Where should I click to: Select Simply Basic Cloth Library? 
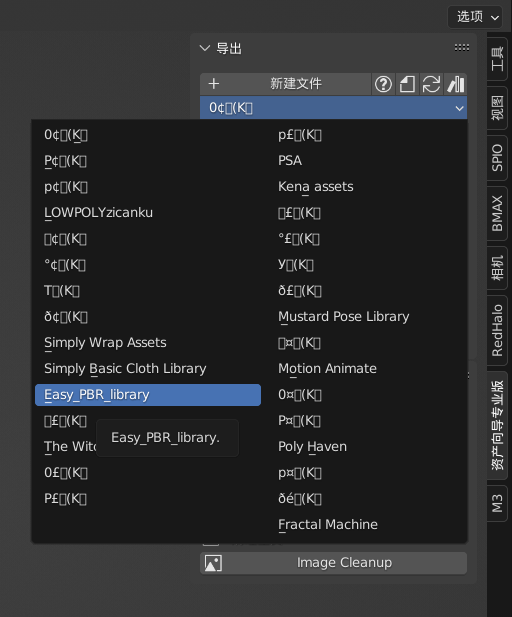tap(148, 369)
